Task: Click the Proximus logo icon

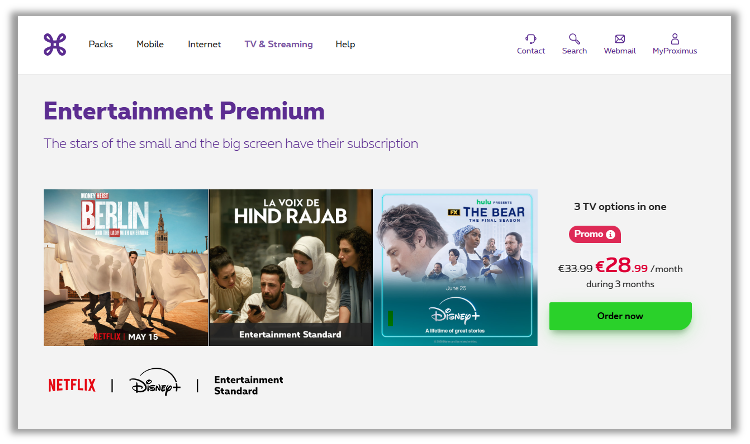Action: (x=55, y=44)
